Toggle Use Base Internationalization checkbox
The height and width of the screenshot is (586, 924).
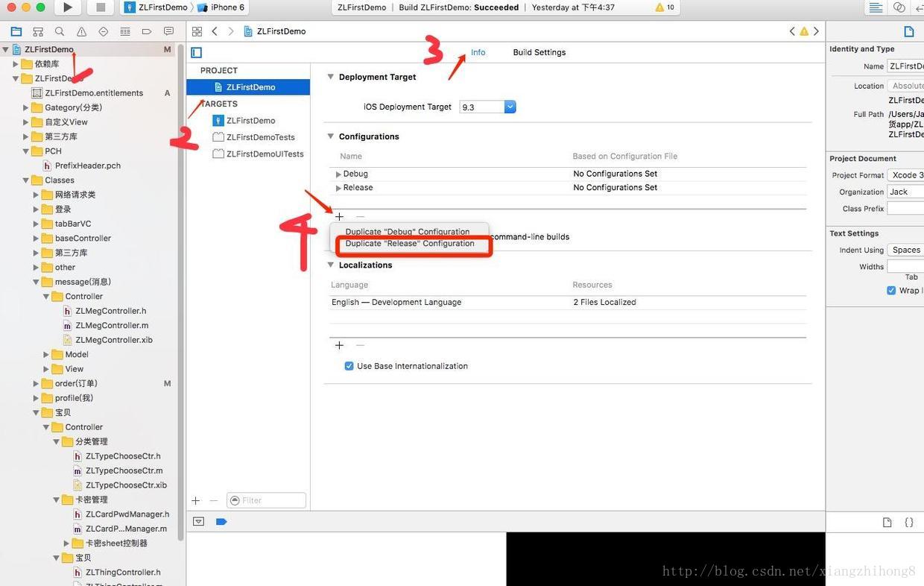click(349, 366)
